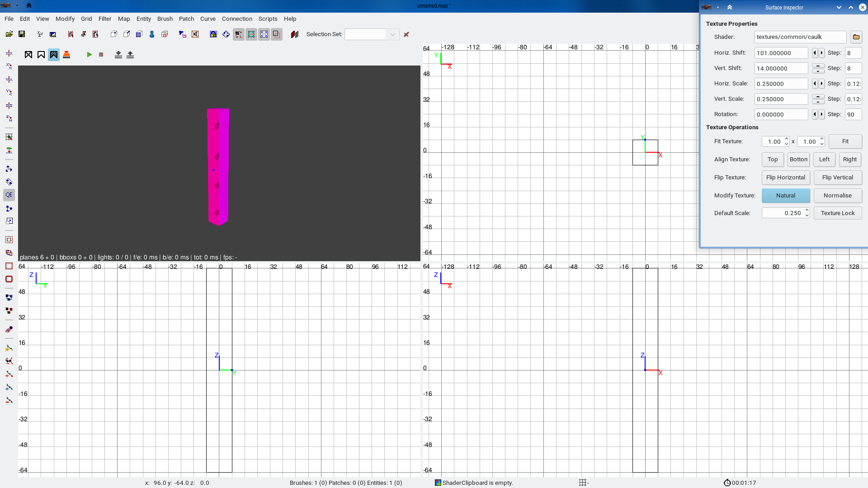This screenshot has width=868, height=488.
Task: Click the green play render button
Action: [90, 55]
